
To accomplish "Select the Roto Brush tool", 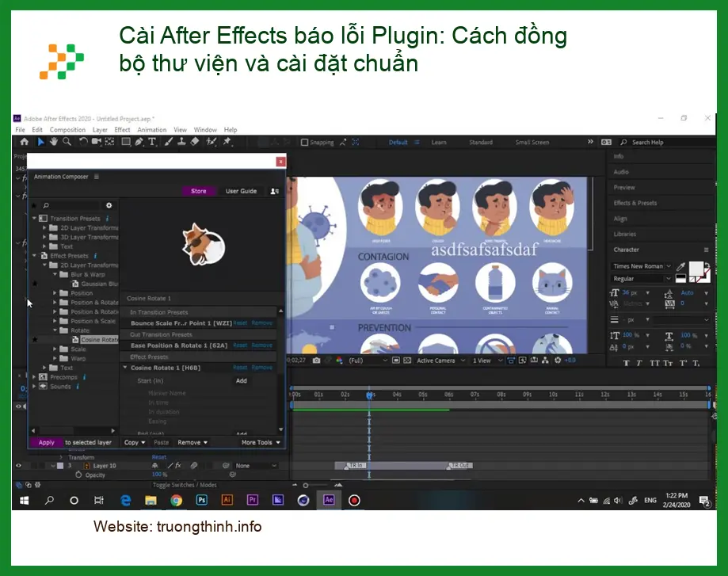I will [x=212, y=142].
